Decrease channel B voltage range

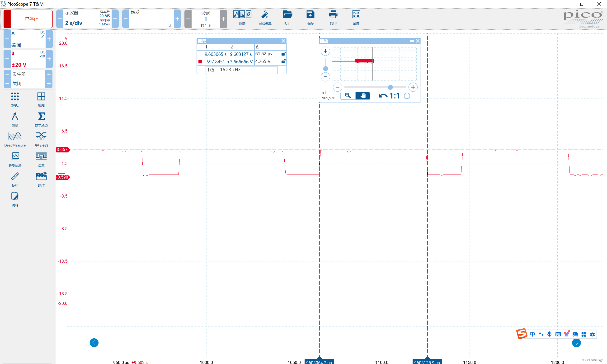(x=7, y=59)
